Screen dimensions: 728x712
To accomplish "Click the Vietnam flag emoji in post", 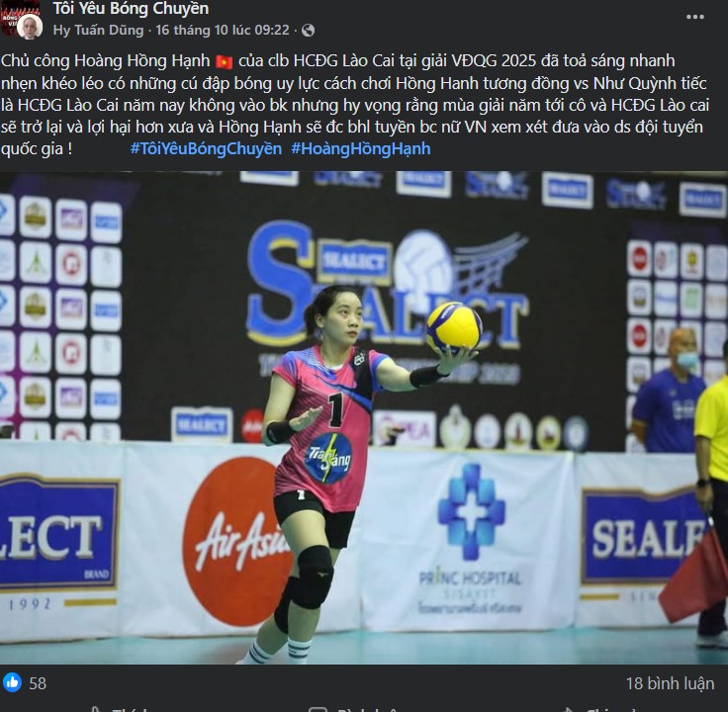I will pos(225,61).
